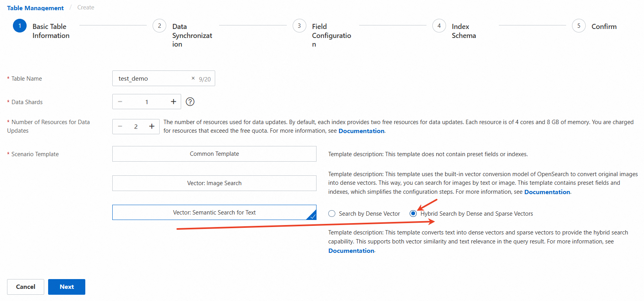Go to step 5 Confirm
This screenshot has width=644, height=301.
coord(579,26)
